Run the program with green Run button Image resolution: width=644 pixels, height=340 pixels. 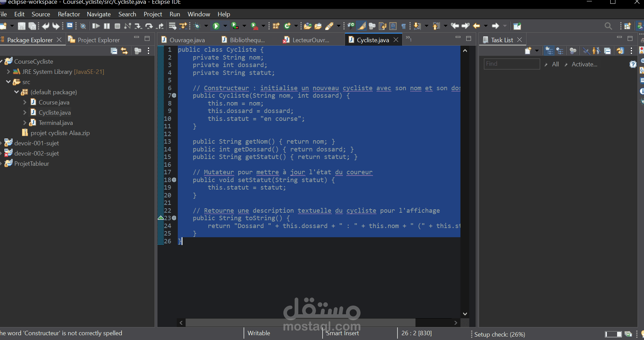coord(216,26)
